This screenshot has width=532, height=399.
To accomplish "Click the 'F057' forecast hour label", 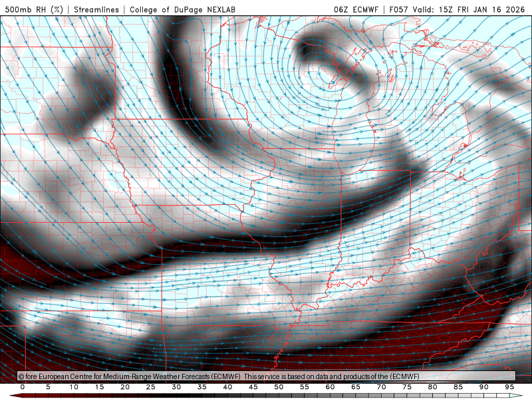I will [x=399, y=9].
